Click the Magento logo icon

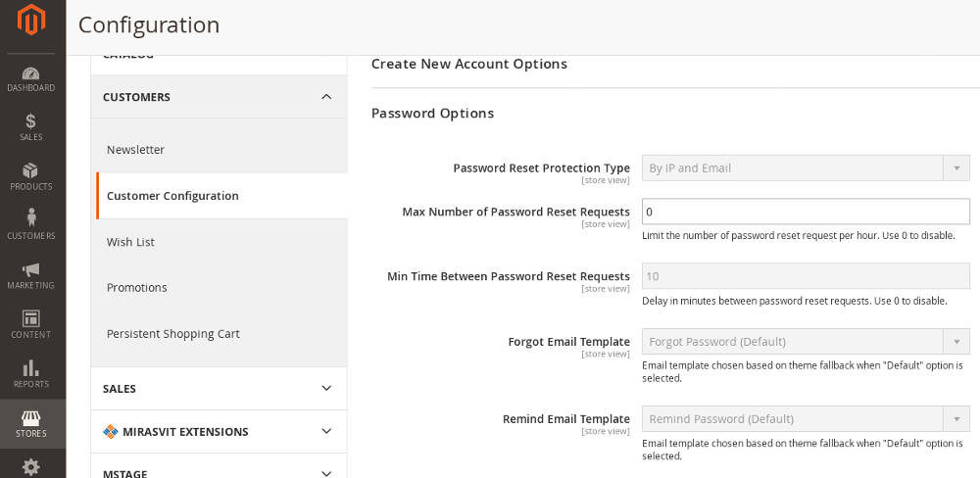(x=31, y=20)
